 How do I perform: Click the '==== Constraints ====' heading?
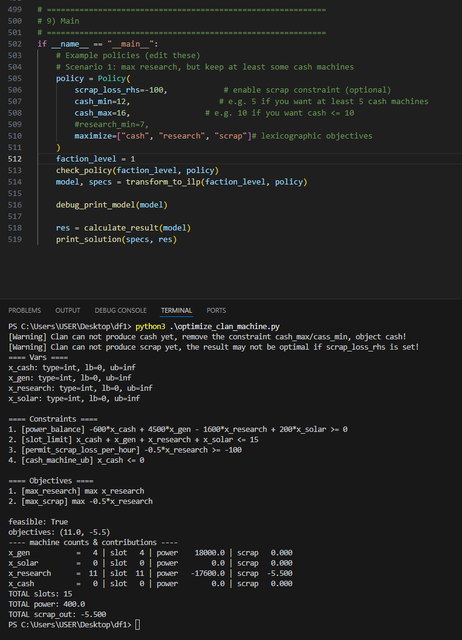(x=53, y=419)
